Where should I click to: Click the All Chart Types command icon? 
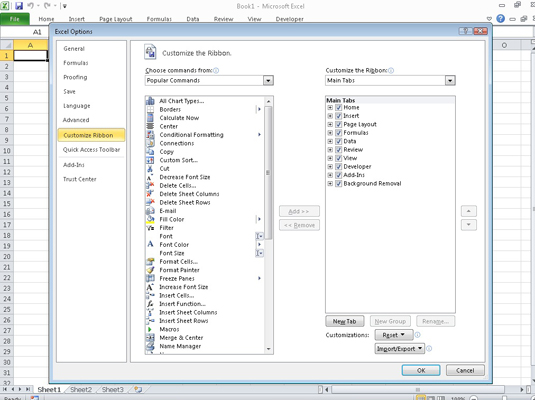pos(150,101)
